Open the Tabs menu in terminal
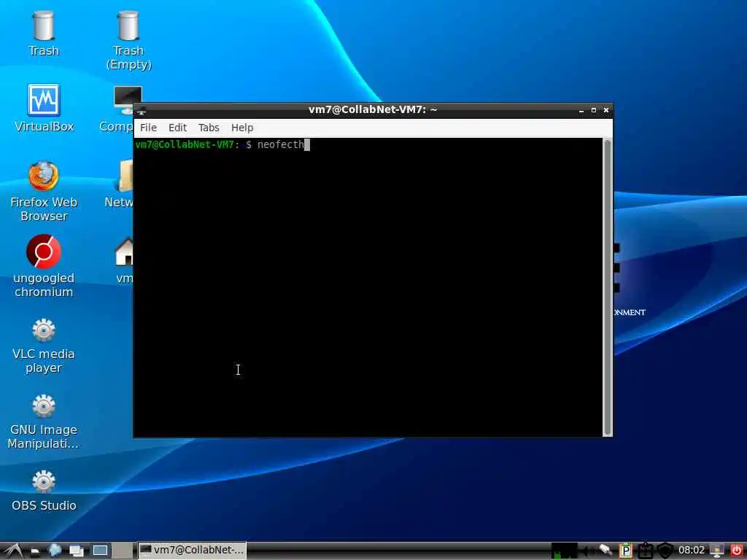This screenshot has width=747, height=560. (209, 128)
